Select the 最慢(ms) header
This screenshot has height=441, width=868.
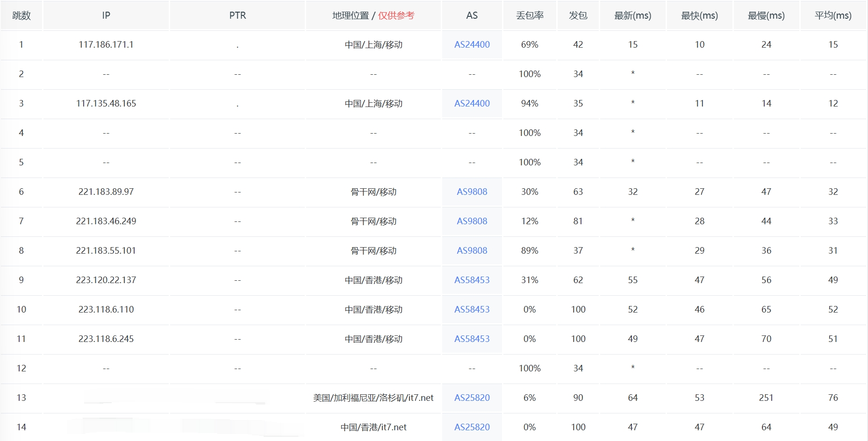coord(766,15)
